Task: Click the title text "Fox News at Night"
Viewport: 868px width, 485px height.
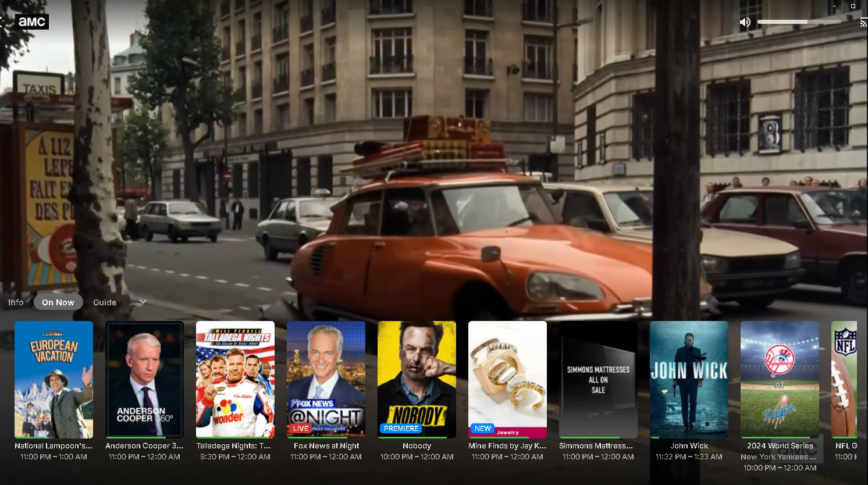Action: (326, 446)
